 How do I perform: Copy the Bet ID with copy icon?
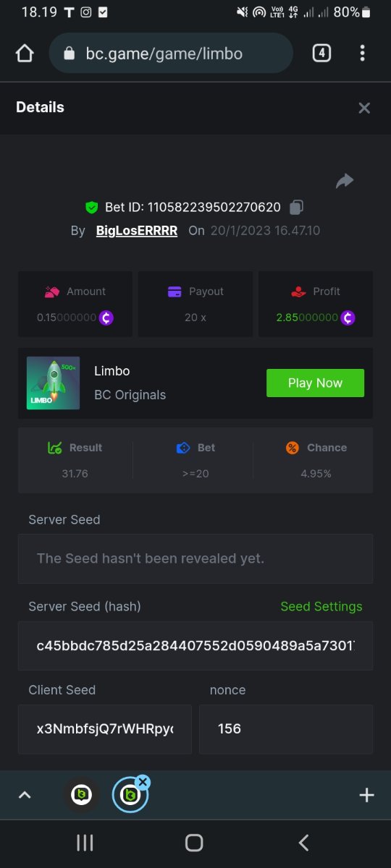pos(296,208)
